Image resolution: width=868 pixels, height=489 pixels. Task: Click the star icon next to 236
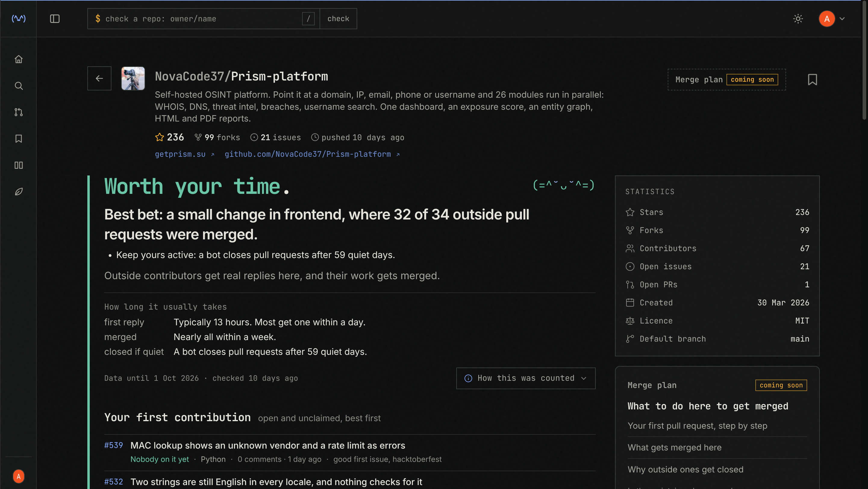point(159,137)
